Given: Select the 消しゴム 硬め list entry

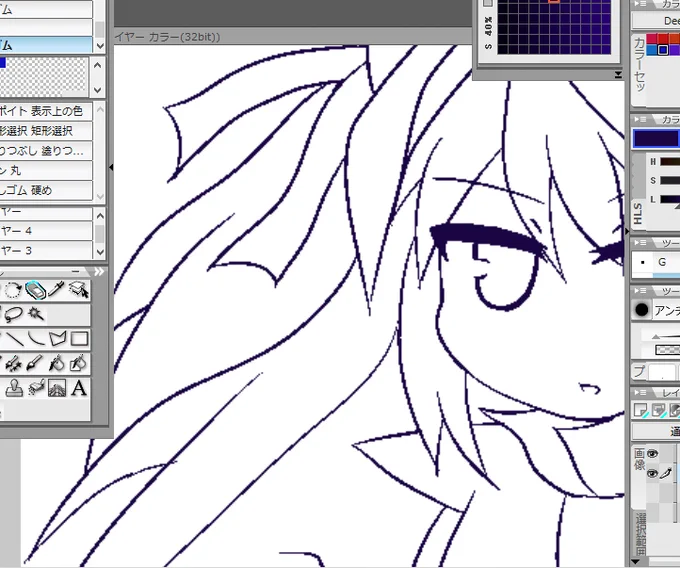Looking at the screenshot, I should (46, 190).
